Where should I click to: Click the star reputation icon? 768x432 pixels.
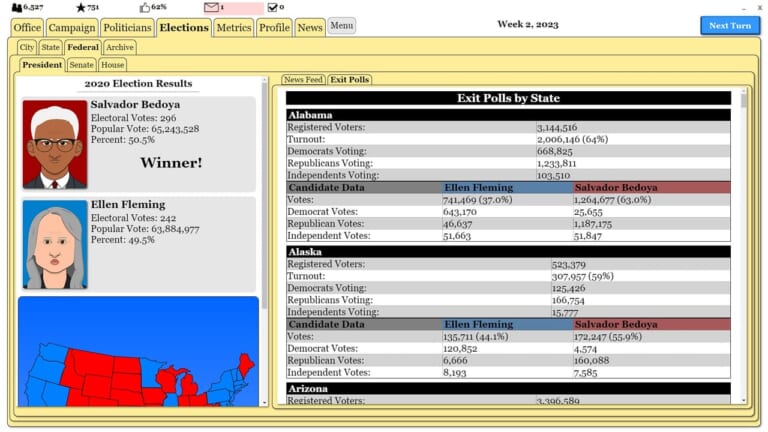(x=81, y=7)
